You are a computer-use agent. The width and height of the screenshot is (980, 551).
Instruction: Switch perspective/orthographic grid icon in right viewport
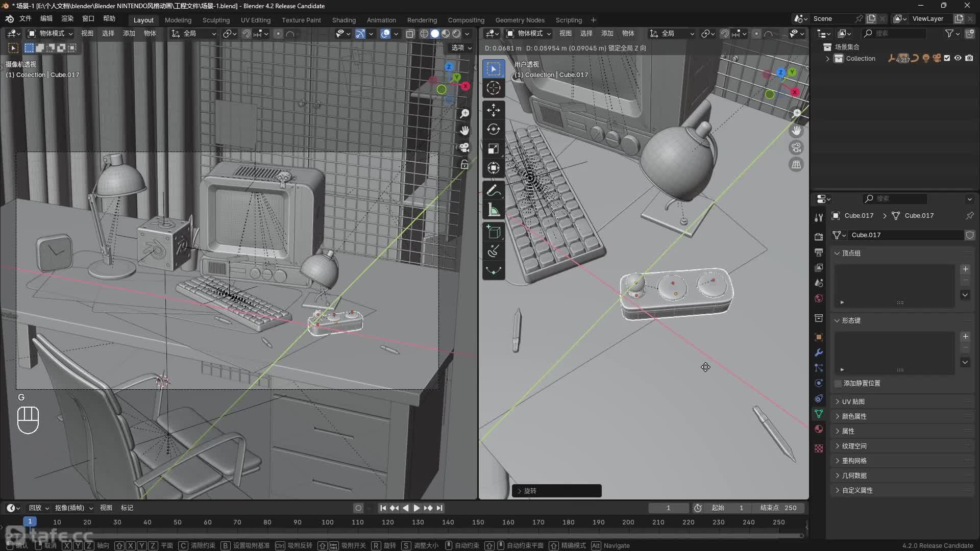click(796, 164)
